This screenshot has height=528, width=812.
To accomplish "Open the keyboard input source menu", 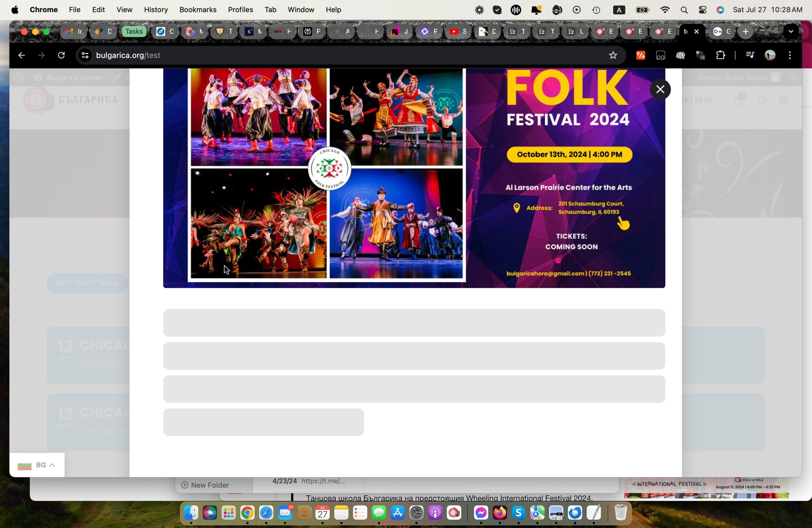I will coord(619,10).
